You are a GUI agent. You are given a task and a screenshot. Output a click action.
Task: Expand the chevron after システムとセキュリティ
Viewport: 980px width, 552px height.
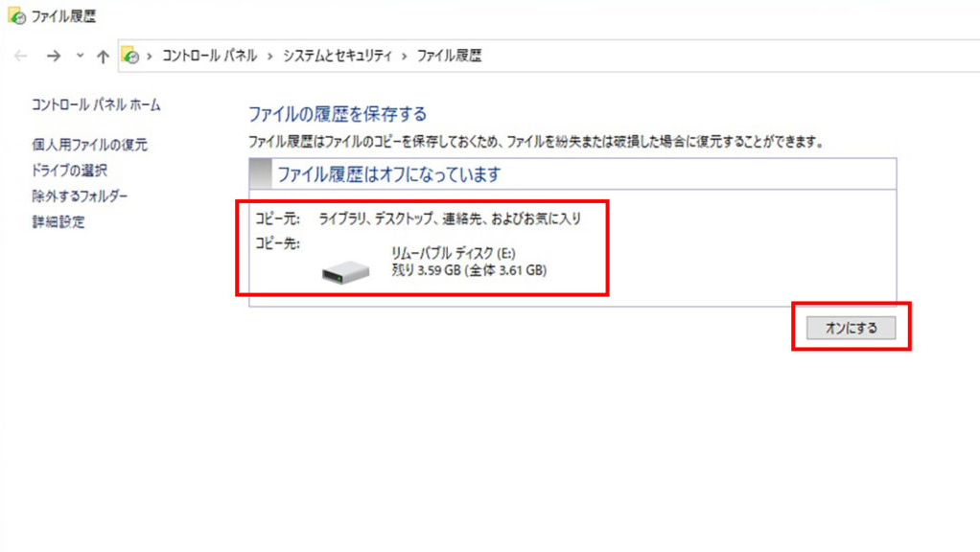(x=405, y=57)
